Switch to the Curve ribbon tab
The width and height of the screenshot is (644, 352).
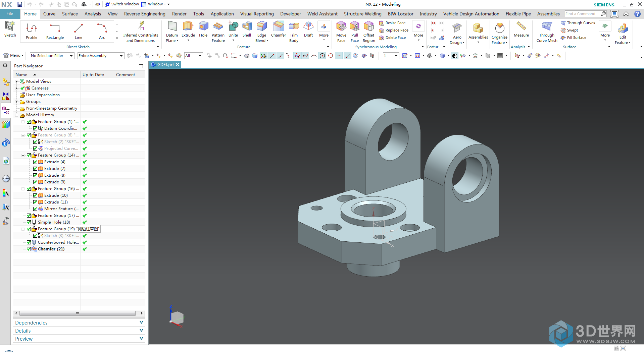49,14
